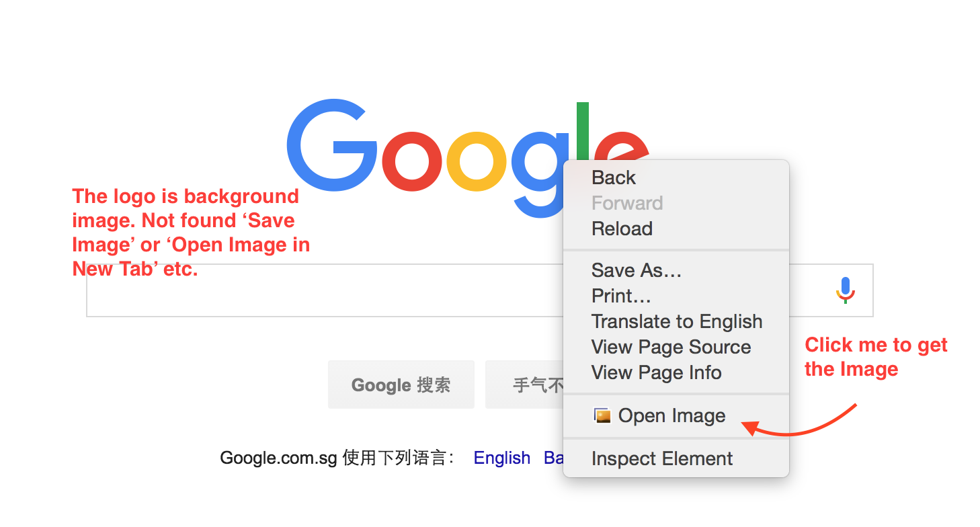Choose Print… in the context menu
Screen dimensions: 980x527
point(676,296)
